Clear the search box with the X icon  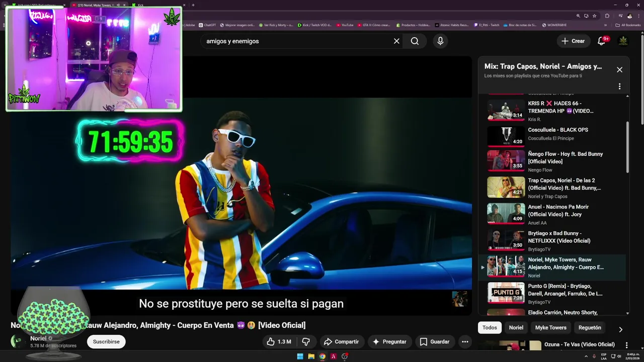click(x=396, y=41)
